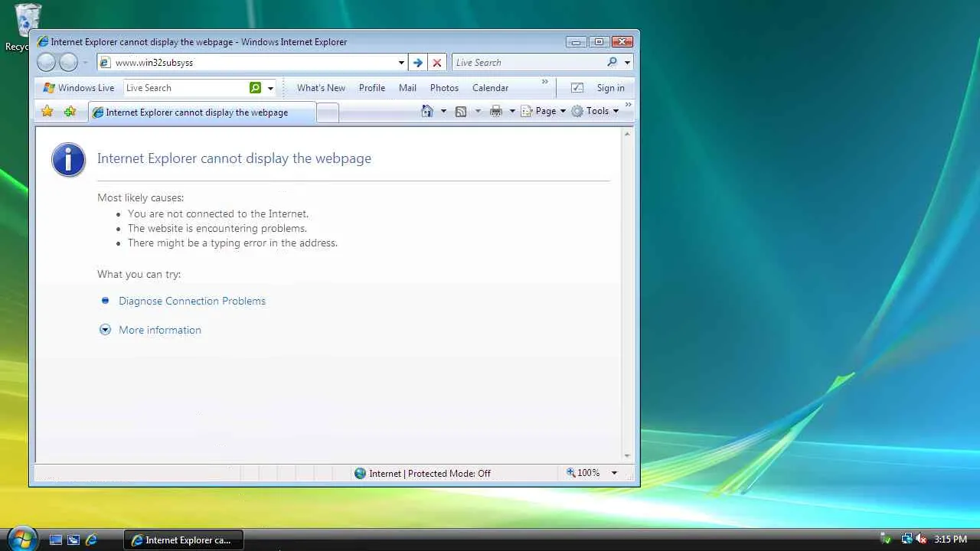Click Switch between windows quick launch icon
The height and width of the screenshot is (551, 980).
pyautogui.click(x=73, y=540)
